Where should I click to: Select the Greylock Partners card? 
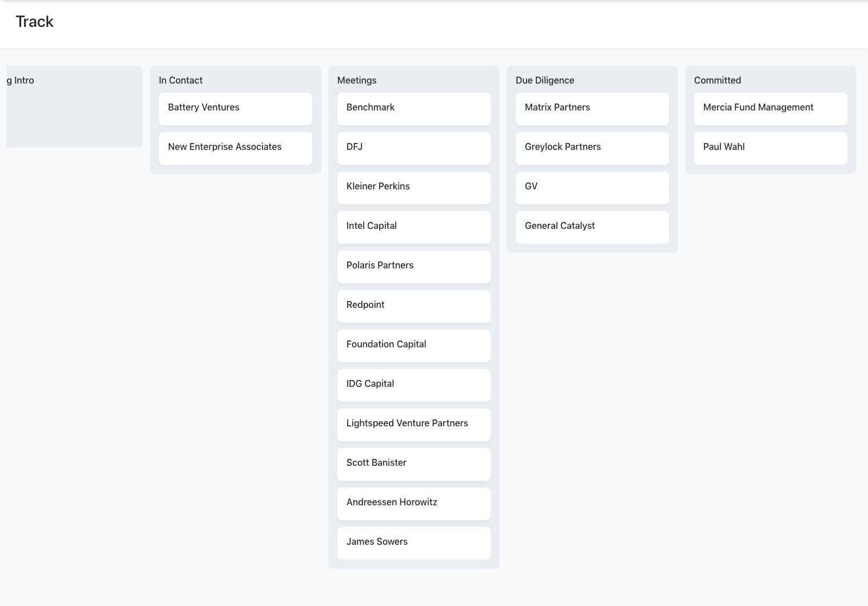coord(592,148)
